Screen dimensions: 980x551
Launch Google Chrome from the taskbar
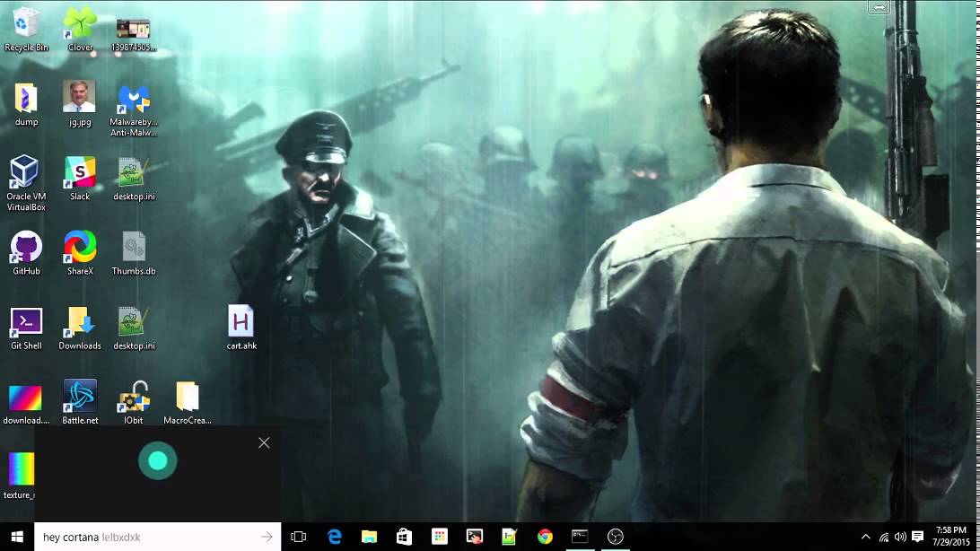545,537
